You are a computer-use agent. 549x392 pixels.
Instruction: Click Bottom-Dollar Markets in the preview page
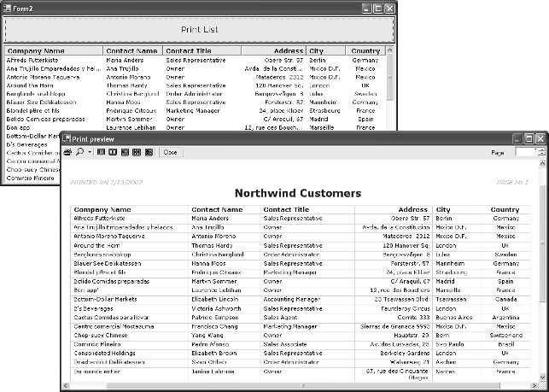[105, 300]
